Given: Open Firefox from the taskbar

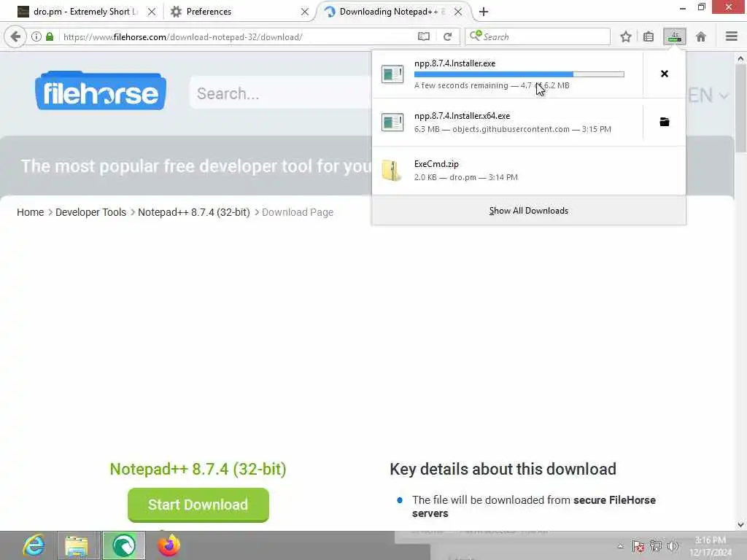Looking at the screenshot, I should (x=169, y=545).
